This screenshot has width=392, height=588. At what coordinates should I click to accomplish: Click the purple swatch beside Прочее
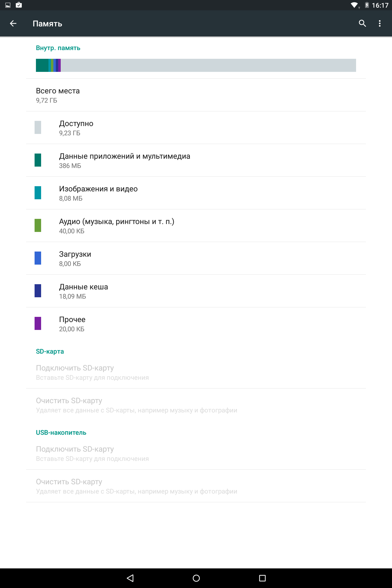[38, 323]
